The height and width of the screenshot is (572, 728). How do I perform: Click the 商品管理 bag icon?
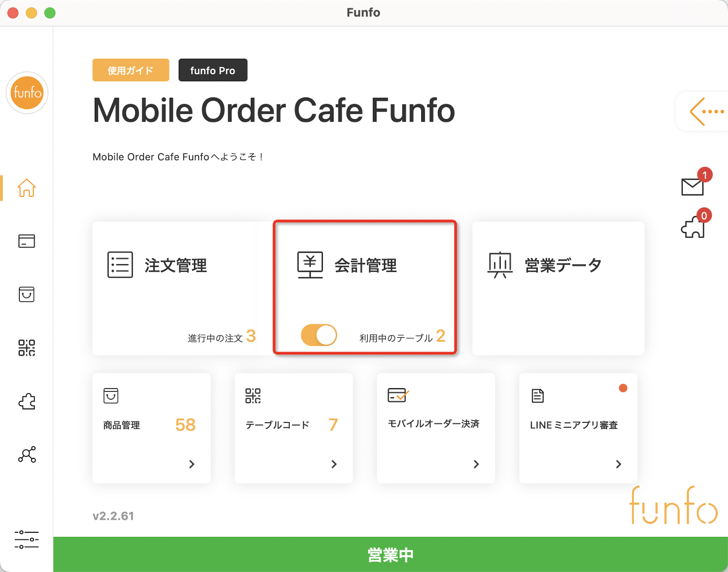(111, 396)
